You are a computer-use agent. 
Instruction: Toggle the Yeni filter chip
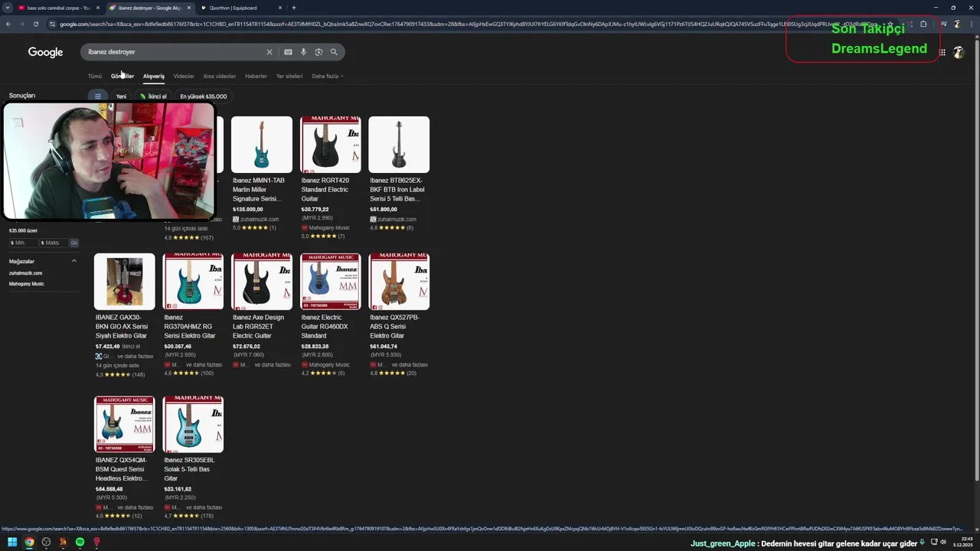point(121,96)
